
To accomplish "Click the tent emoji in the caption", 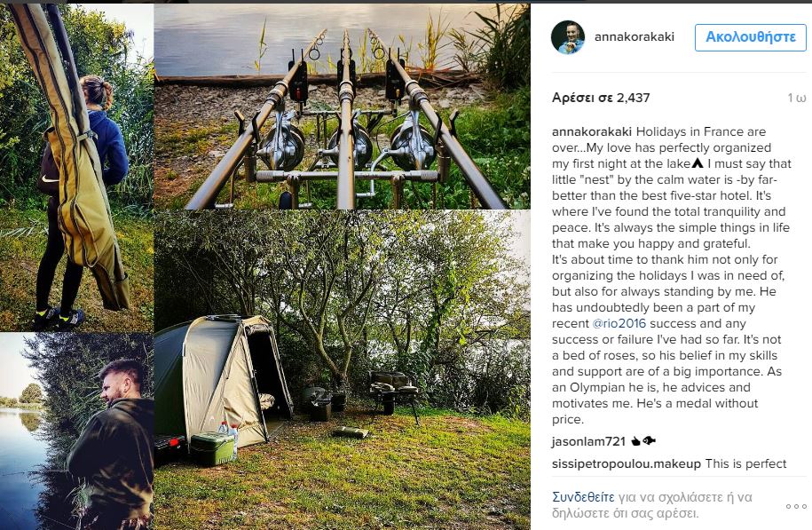I will (698, 164).
